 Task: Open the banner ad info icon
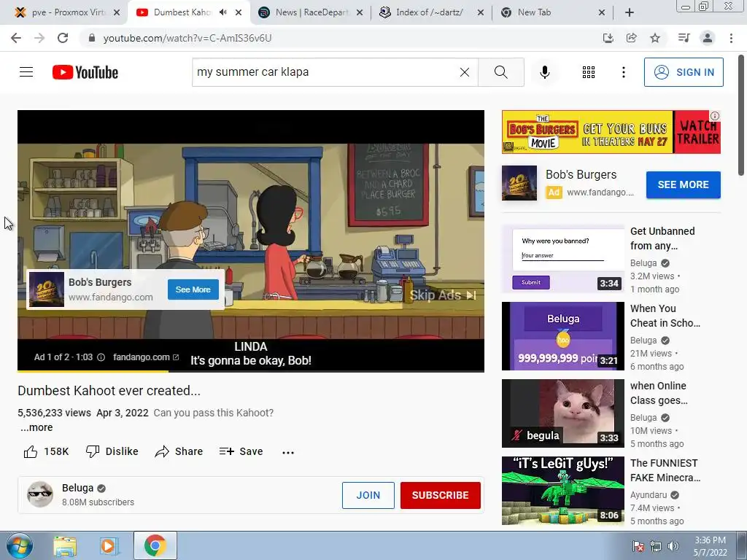[x=715, y=116]
